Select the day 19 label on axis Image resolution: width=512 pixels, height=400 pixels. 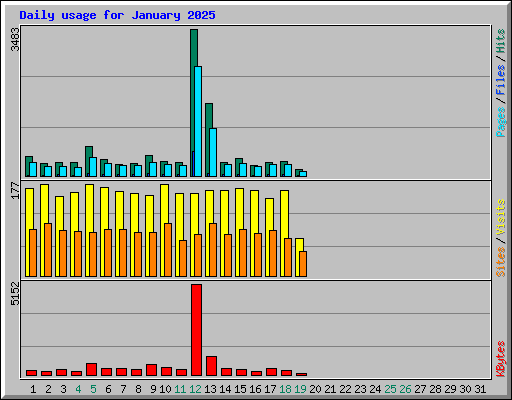click(x=300, y=389)
